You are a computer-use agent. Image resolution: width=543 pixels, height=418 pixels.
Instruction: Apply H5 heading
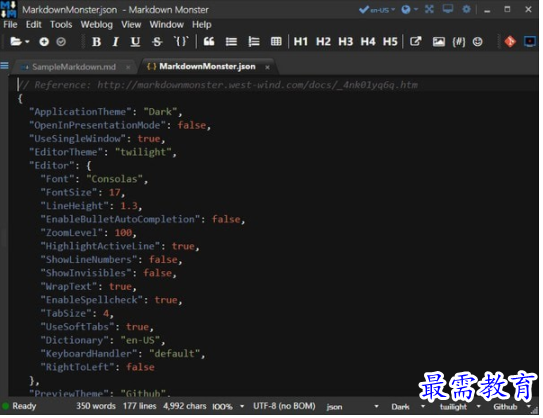(390, 42)
